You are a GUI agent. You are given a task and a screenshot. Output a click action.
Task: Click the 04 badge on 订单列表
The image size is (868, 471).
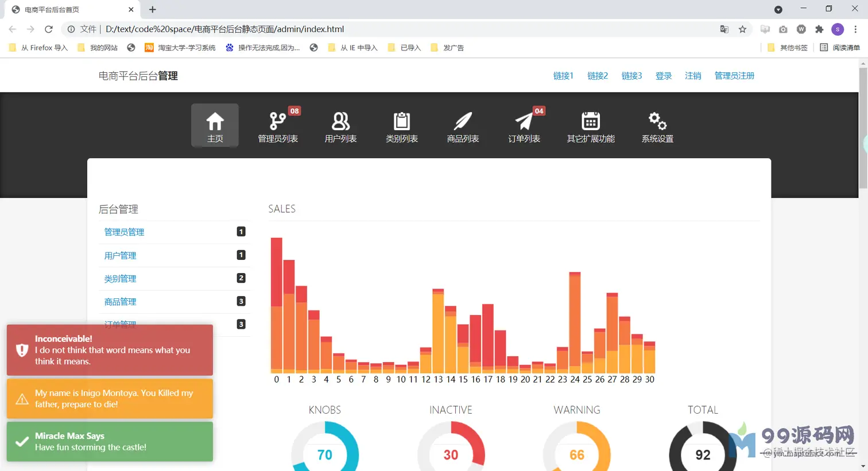point(539,111)
